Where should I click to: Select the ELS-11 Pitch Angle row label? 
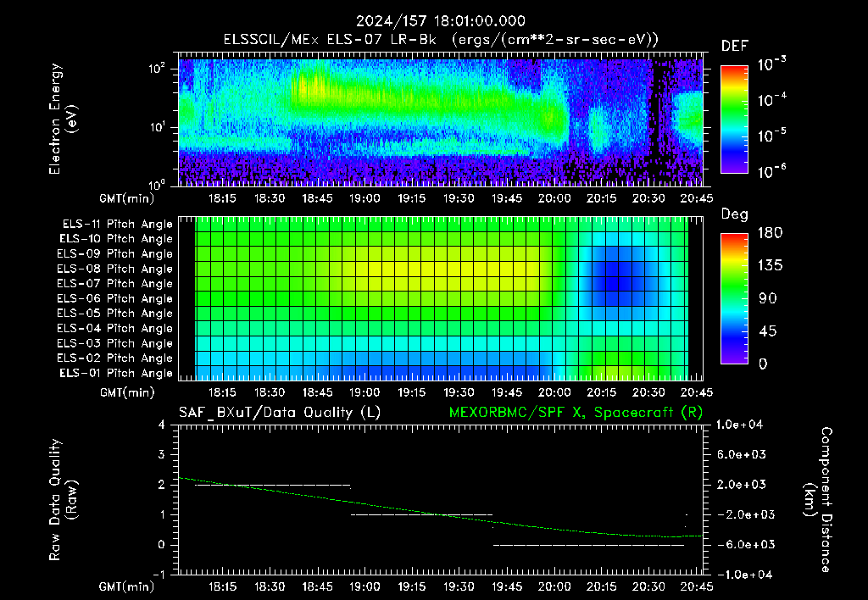(117, 225)
